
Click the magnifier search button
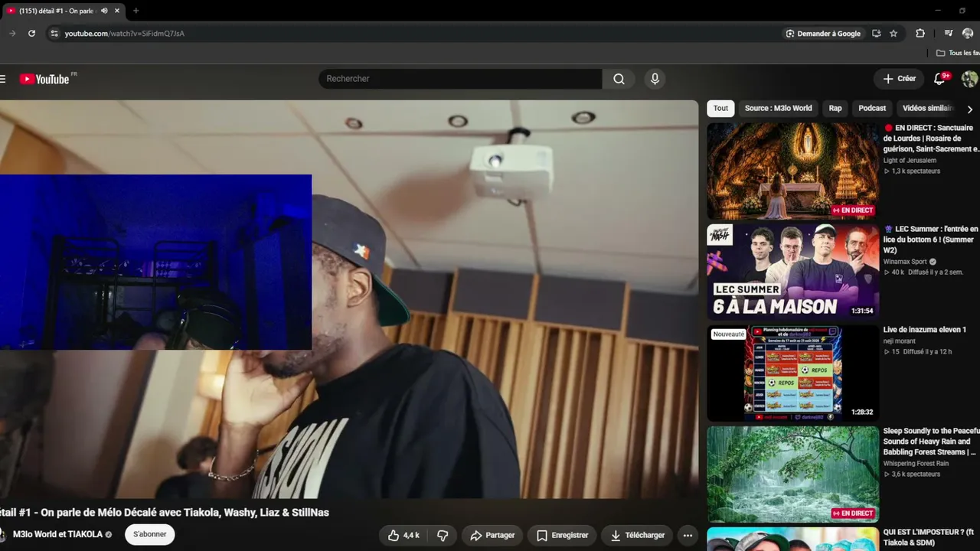[619, 79]
